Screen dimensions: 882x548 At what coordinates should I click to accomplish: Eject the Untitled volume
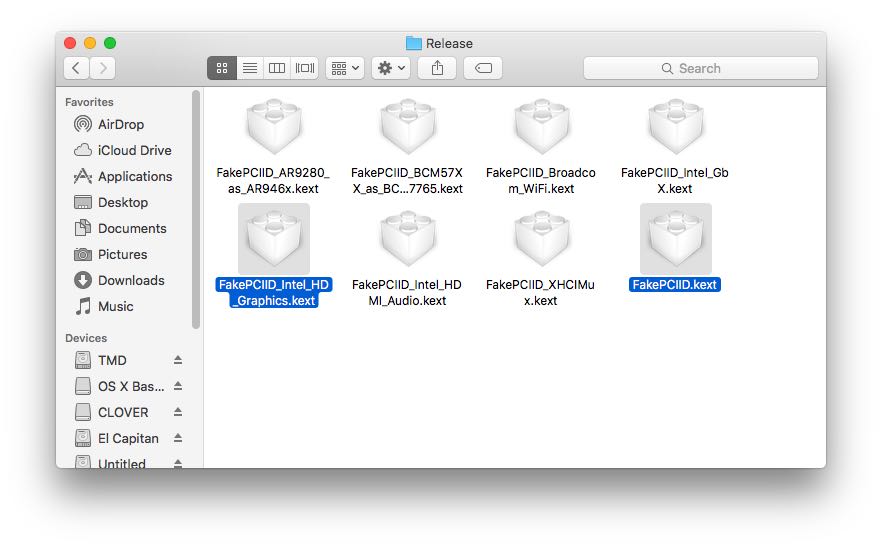pos(178,463)
